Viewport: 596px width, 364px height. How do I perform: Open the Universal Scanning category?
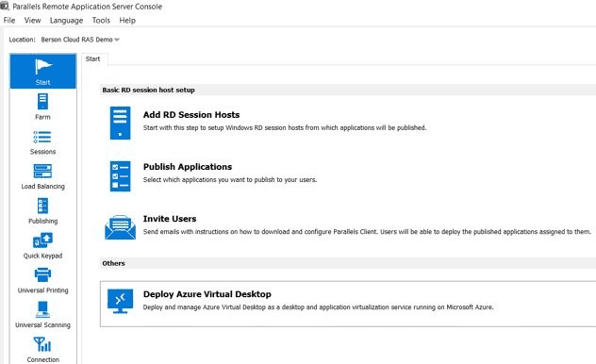coord(42,309)
